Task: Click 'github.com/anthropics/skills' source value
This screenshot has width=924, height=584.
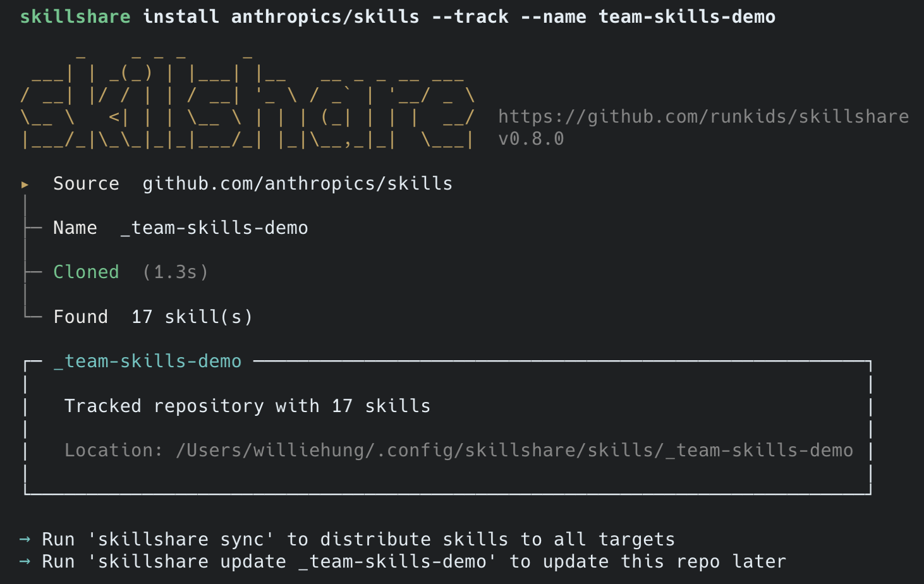Action: pyautogui.click(x=298, y=183)
